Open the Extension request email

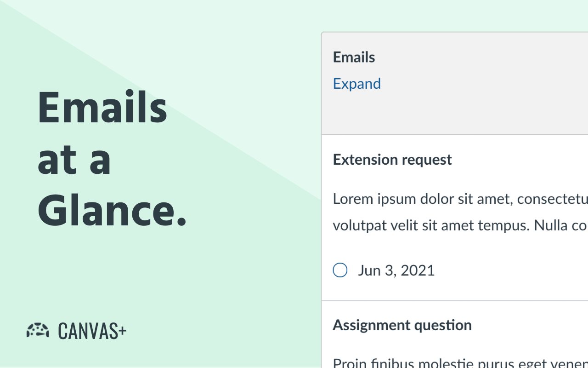pyautogui.click(x=392, y=160)
